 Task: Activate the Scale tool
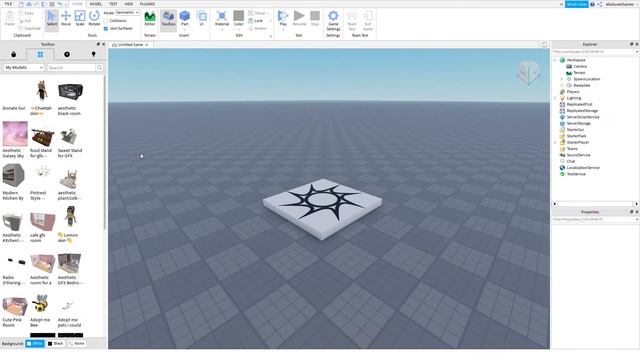click(x=80, y=19)
